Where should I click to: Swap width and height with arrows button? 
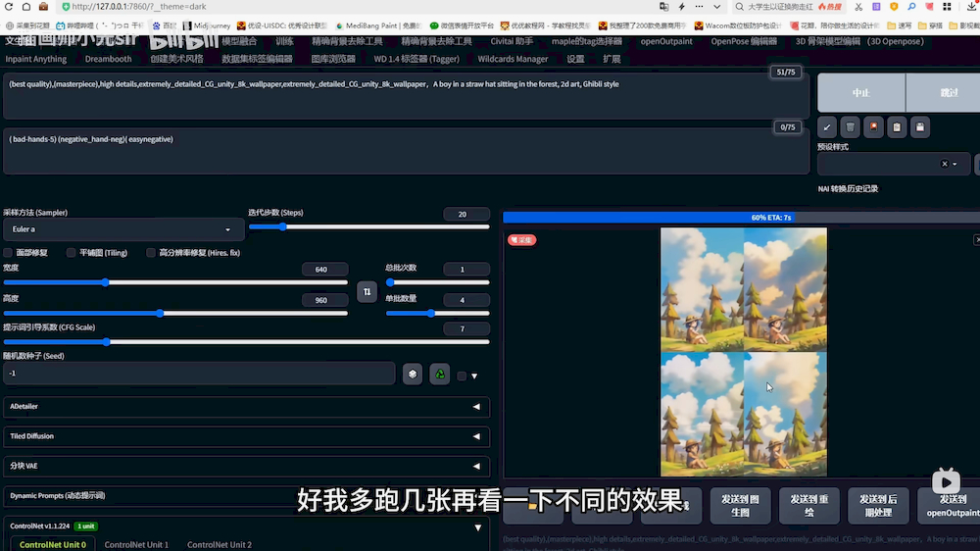(x=367, y=291)
